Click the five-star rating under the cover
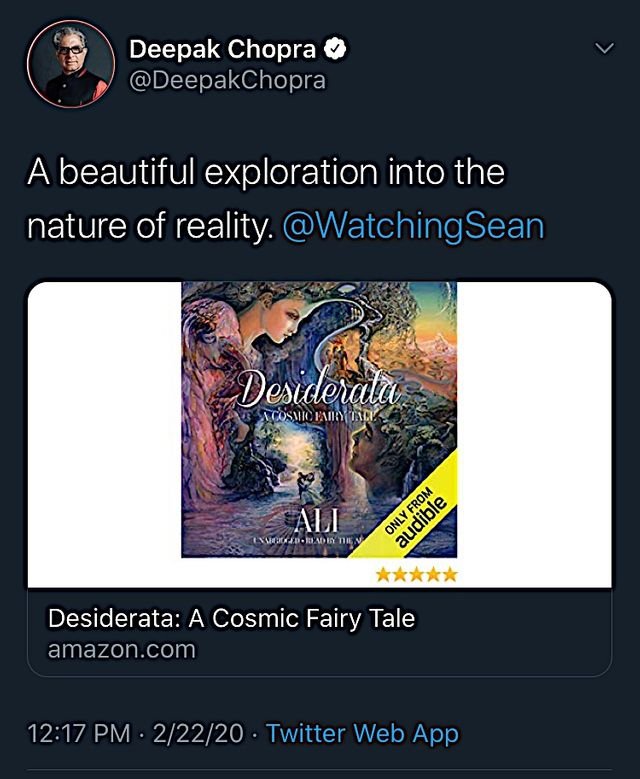Screen dimensions: 640x779 (x=417, y=574)
